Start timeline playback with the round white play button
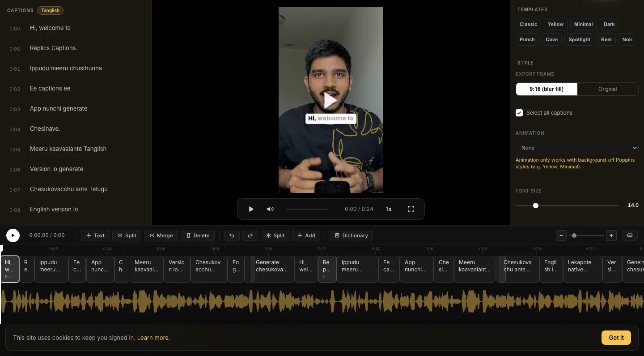Screen dimensions: 644x356 pyautogui.click(x=13, y=235)
